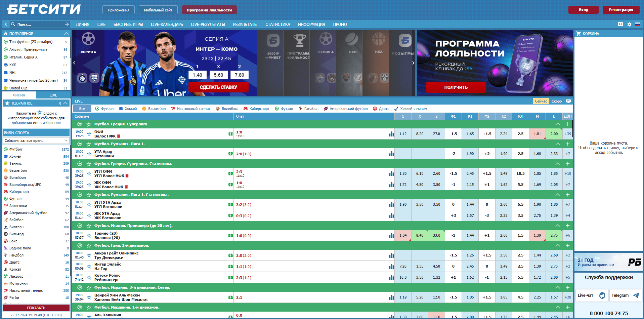The height and width of the screenshot is (319, 644).
Task: Open video icon for УТА Арад match
Action: 230,154
